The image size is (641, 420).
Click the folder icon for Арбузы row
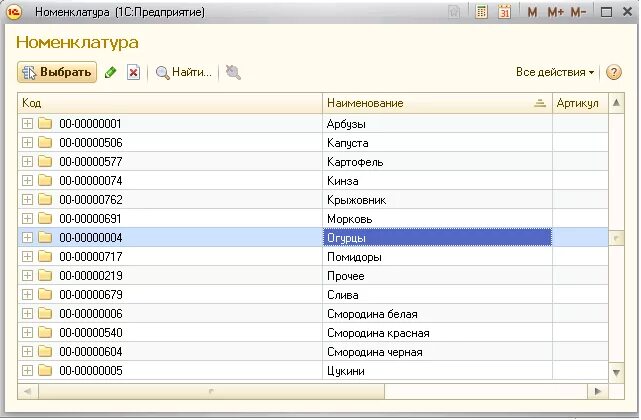[x=45, y=123]
